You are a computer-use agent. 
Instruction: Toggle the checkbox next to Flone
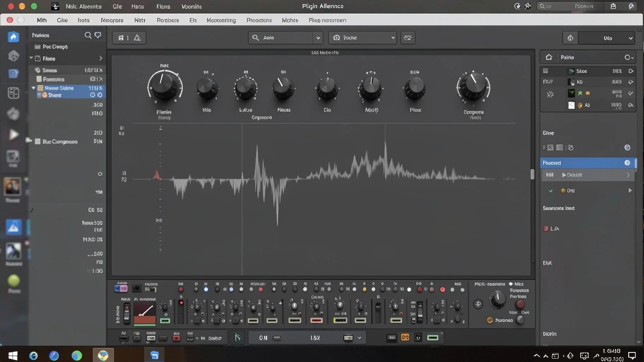point(38,59)
